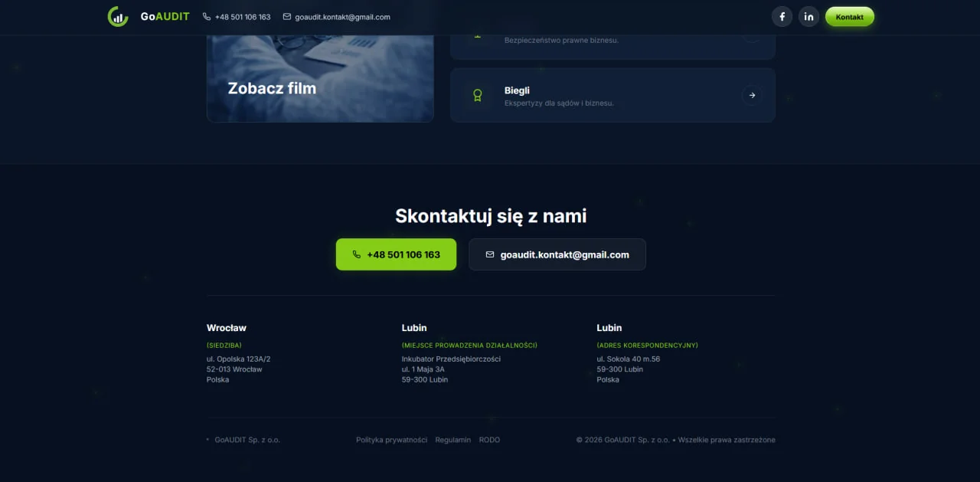Open the Facebook page icon
980x482 pixels.
point(782,17)
